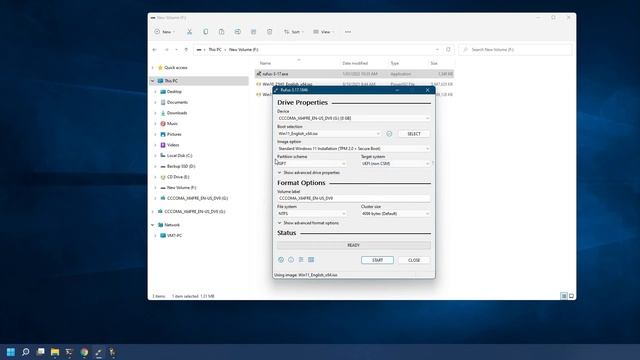Sort files by Date modified column header
Screen dimensions: 640x360
pyautogui.click(x=355, y=63)
